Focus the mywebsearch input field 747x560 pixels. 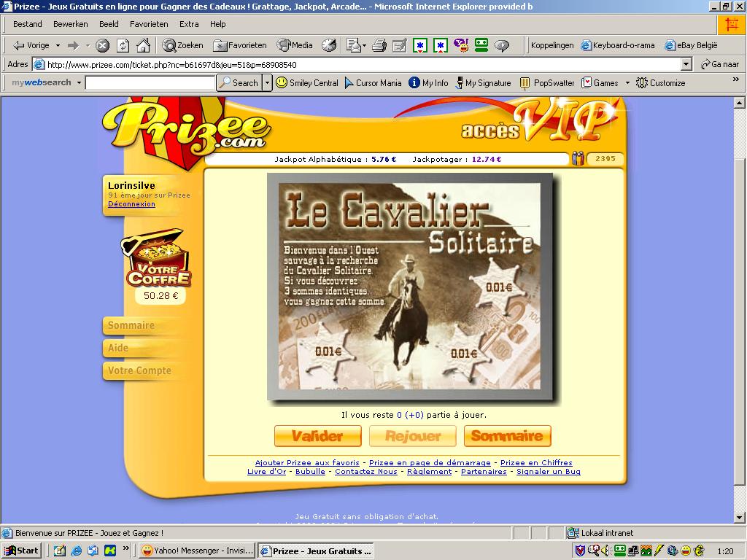point(150,83)
